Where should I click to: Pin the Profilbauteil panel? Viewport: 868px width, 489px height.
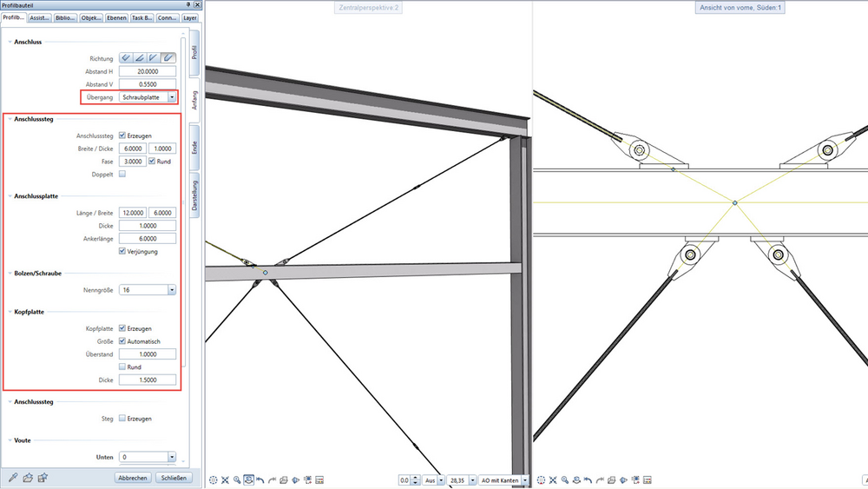pos(188,4)
